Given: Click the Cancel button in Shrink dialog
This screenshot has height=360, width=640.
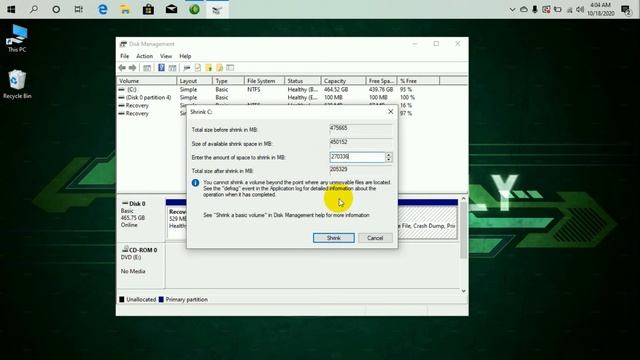Looking at the screenshot, I should click(x=375, y=238).
